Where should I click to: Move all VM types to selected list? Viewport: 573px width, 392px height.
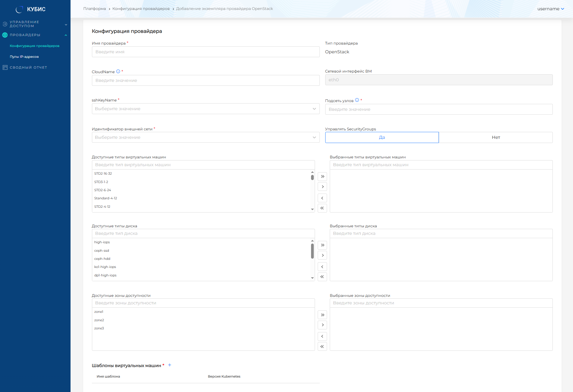pyautogui.click(x=322, y=176)
